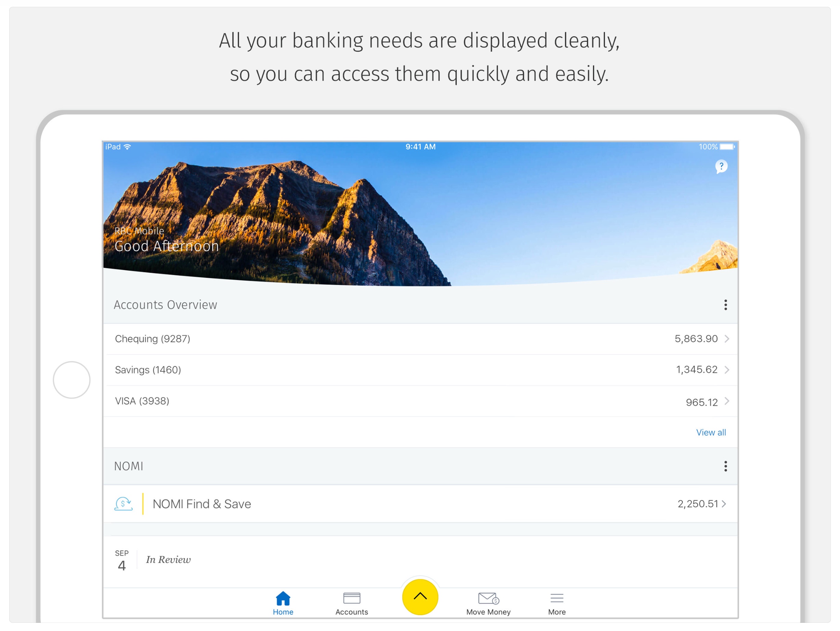This screenshot has width=840, height=631.
Task: Expand VISA (3938) chevron arrow
Action: point(726,401)
